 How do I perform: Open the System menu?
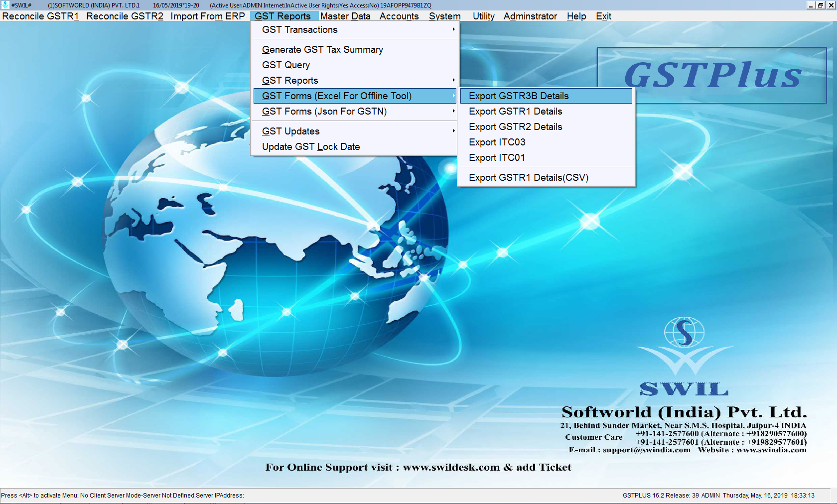pos(444,16)
